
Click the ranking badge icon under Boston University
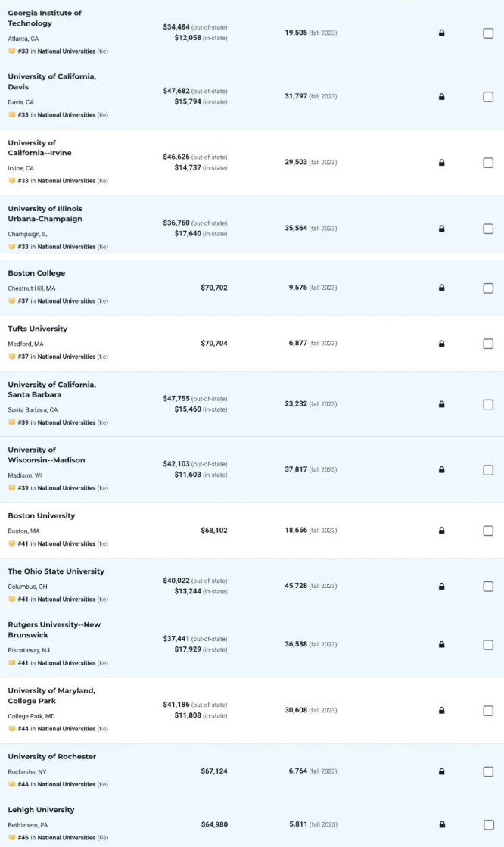click(x=12, y=543)
